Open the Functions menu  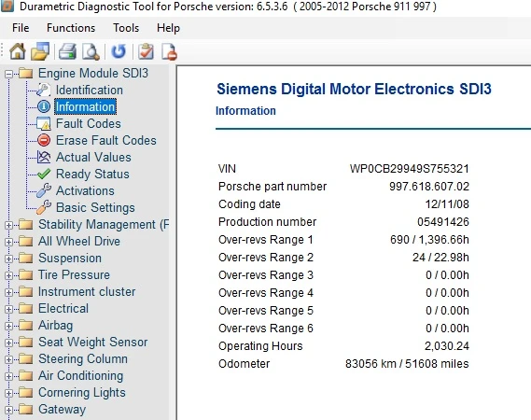71,28
